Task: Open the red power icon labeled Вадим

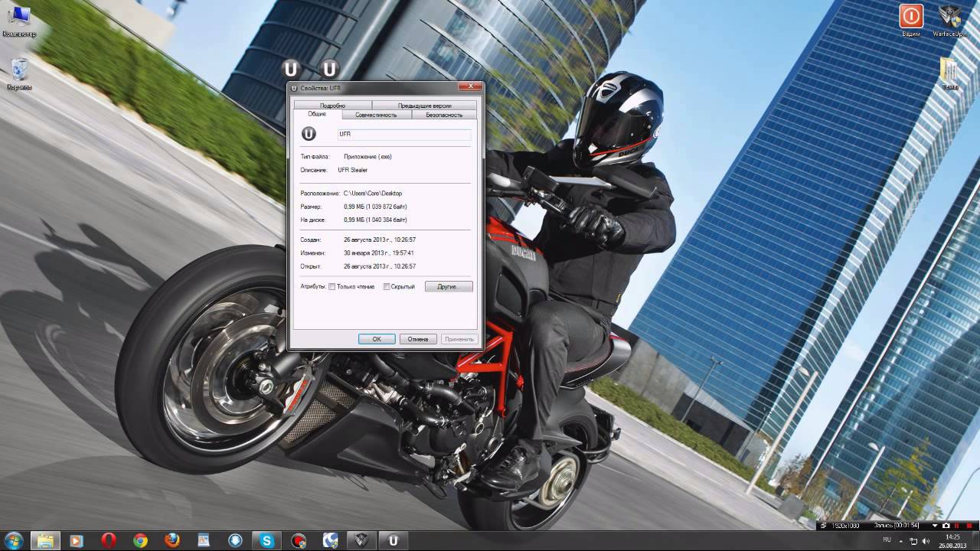Action: [x=911, y=21]
